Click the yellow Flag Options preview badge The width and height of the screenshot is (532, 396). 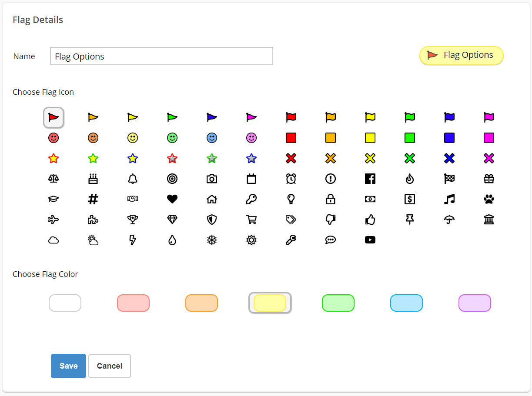pos(462,56)
